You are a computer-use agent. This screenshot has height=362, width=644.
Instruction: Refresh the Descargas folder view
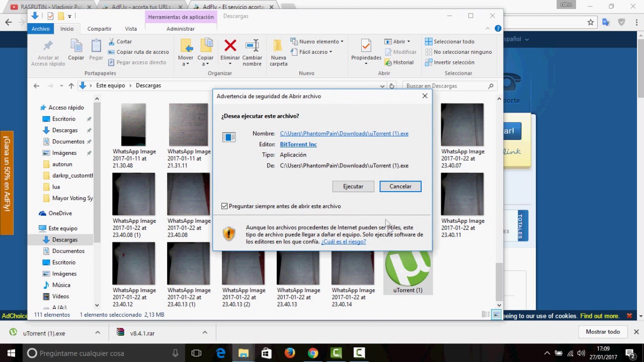(392, 86)
